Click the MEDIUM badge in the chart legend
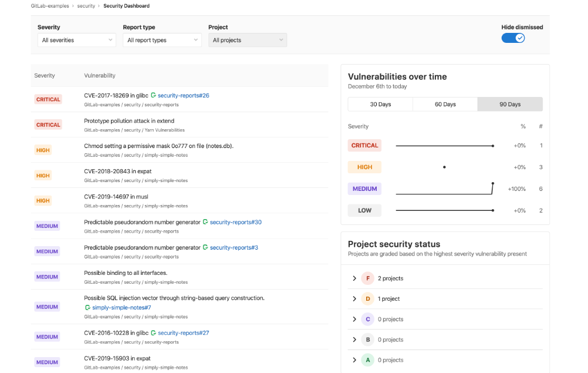The image size is (588, 373). (x=364, y=189)
